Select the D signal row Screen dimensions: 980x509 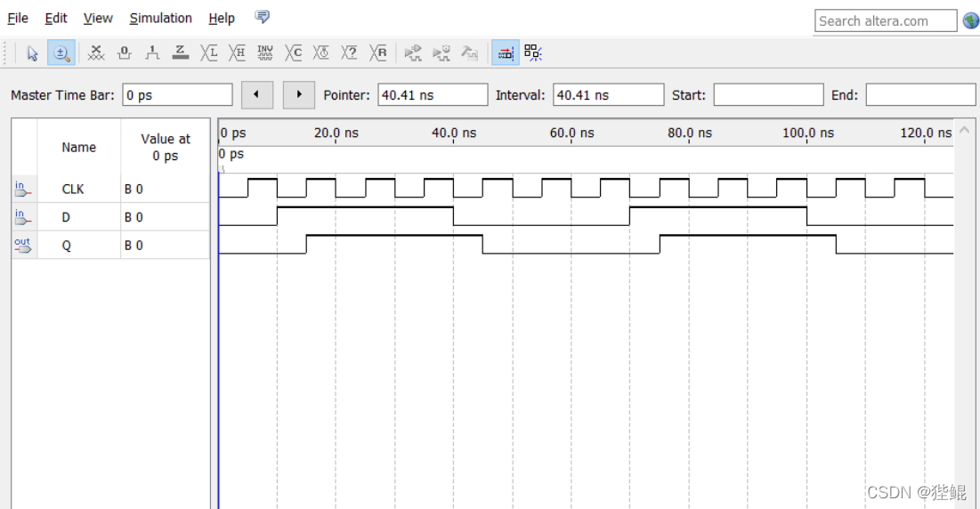coord(110,217)
